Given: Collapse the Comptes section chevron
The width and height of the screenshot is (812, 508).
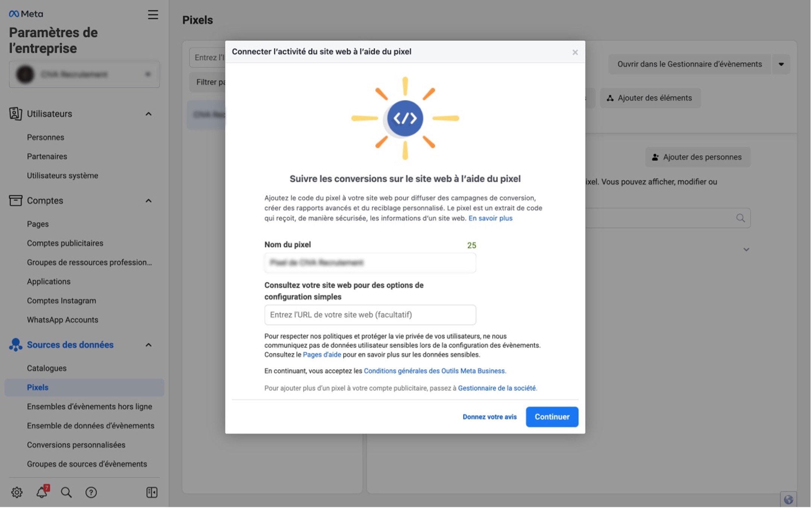Looking at the screenshot, I should (148, 201).
